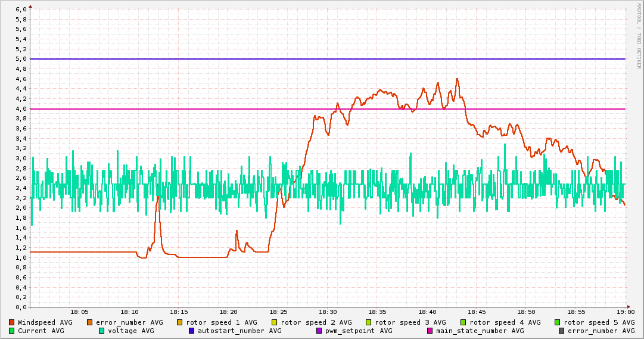The image size is (644, 339).
Task: Select the 18:10 time axis label
Action: [x=129, y=312]
